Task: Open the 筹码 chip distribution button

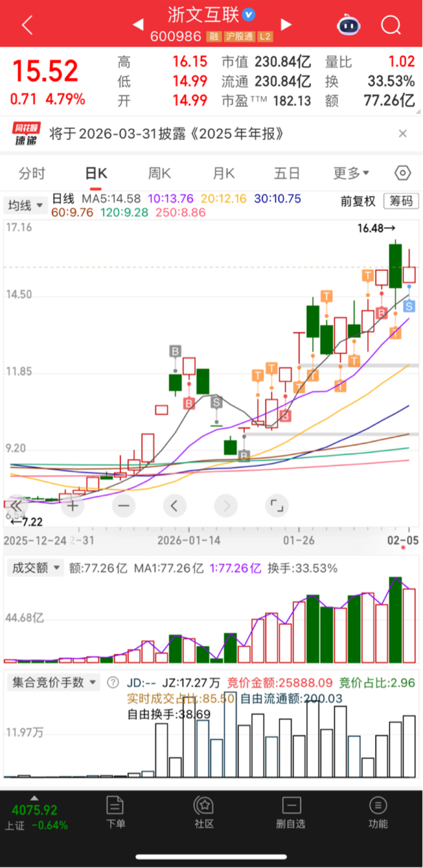Action: coord(401,201)
